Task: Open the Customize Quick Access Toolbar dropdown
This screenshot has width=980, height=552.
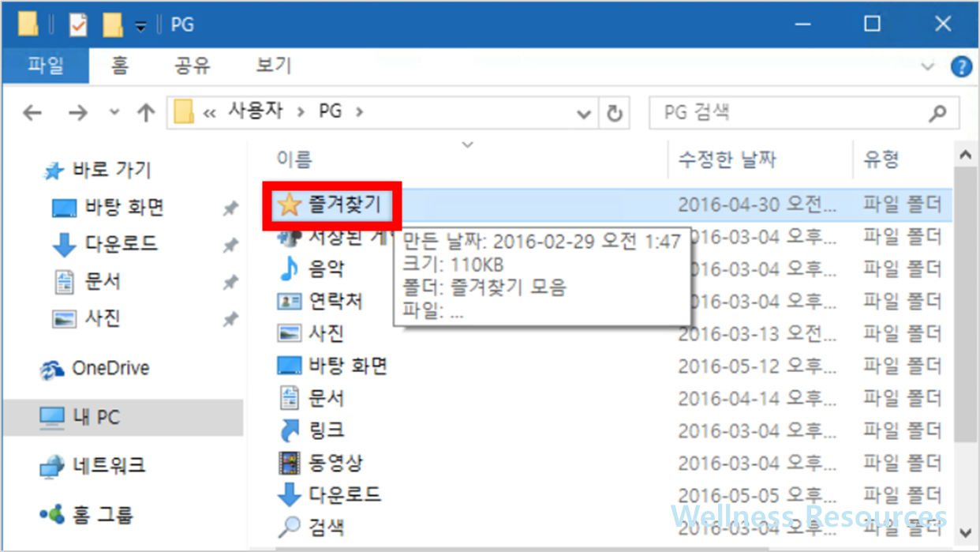Action: pos(140,27)
